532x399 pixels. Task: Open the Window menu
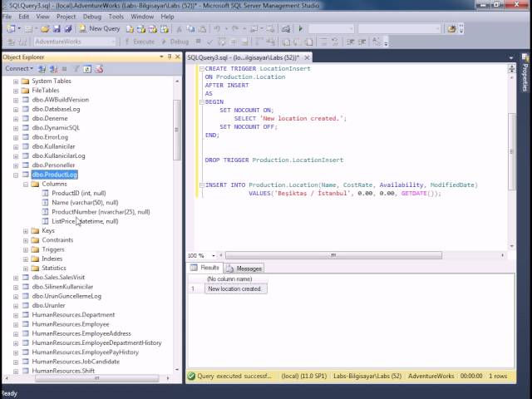coord(142,17)
